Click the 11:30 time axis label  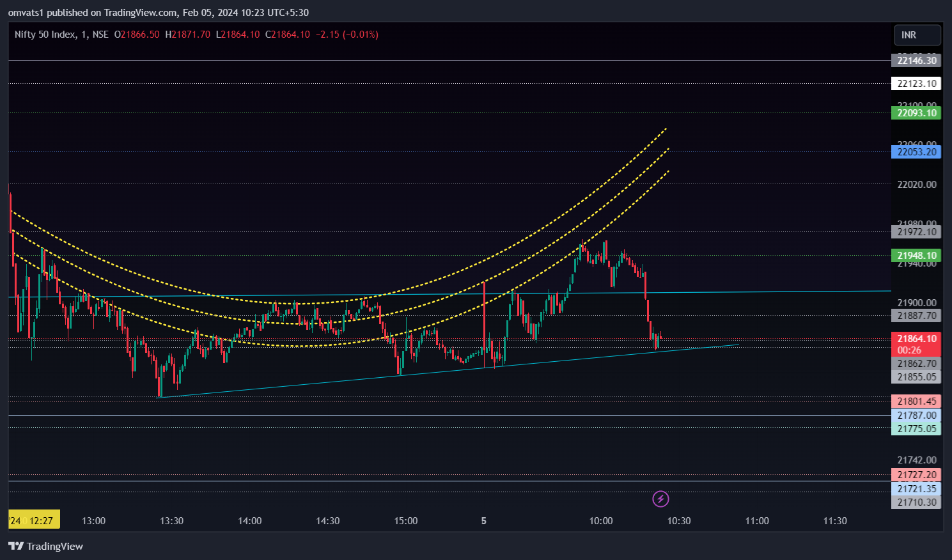pyautogui.click(x=835, y=521)
